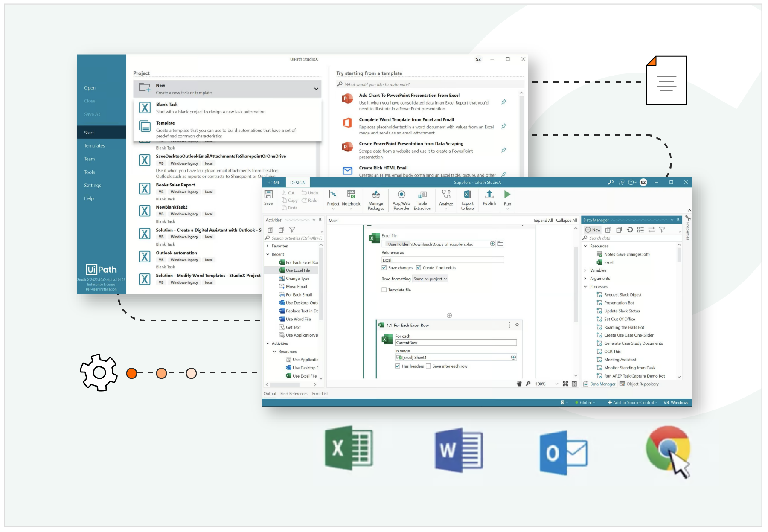Pin the Activities panel with its pushpin
Image resolution: width=768 pixels, height=532 pixels.
(x=320, y=220)
